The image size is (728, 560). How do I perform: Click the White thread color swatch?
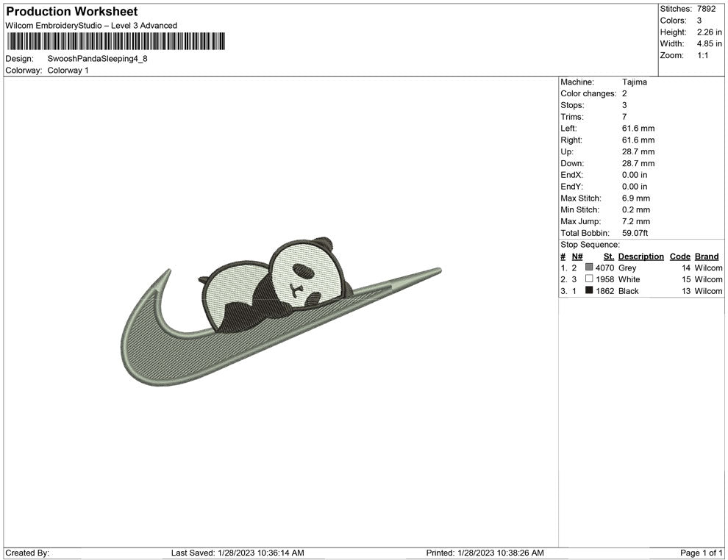pyautogui.click(x=589, y=279)
